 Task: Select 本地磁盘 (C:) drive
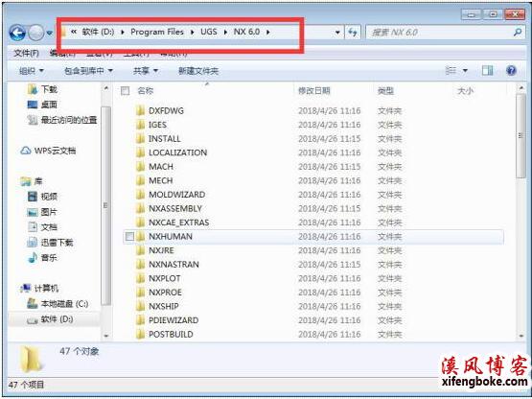tap(58, 304)
